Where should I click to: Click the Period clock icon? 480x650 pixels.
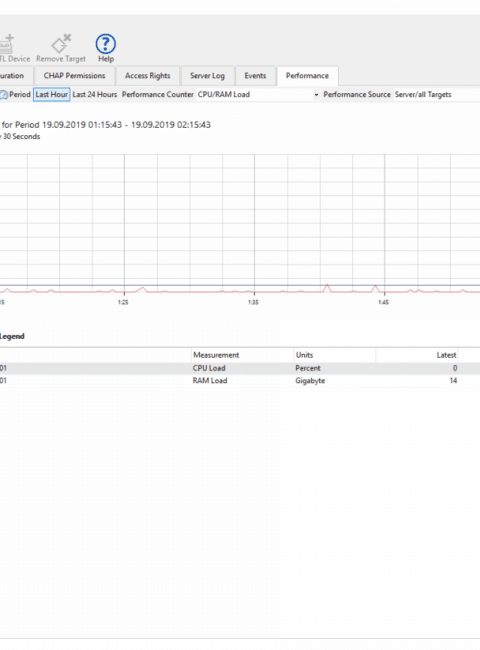pyautogui.click(x=3, y=95)
